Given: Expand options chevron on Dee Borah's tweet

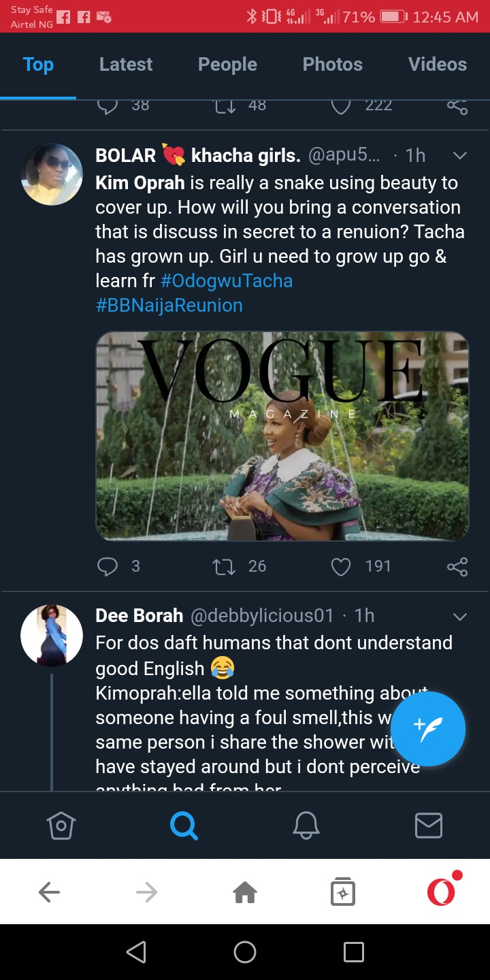Looking at the screenshot, I should coord(460,617).
